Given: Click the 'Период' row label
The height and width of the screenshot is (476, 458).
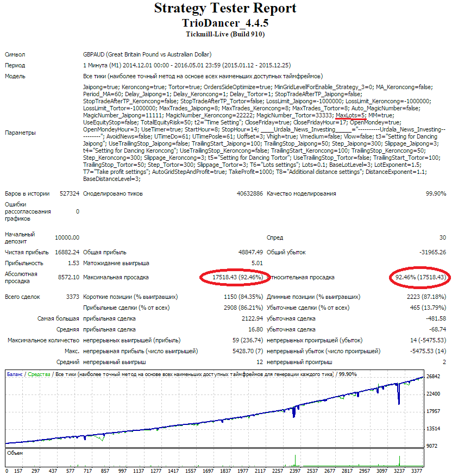Looking at the screenshot, I should click(x=15, y=66).
